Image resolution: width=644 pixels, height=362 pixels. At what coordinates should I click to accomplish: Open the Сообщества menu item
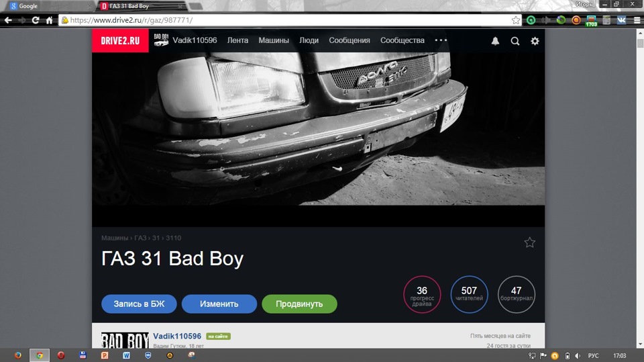pyautogui.click(x=402, y=40)
